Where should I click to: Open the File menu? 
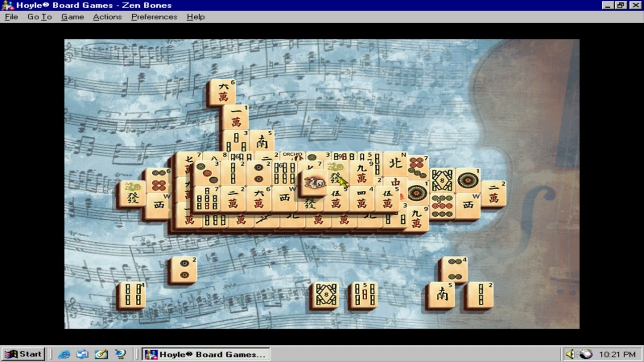[11, 17]
